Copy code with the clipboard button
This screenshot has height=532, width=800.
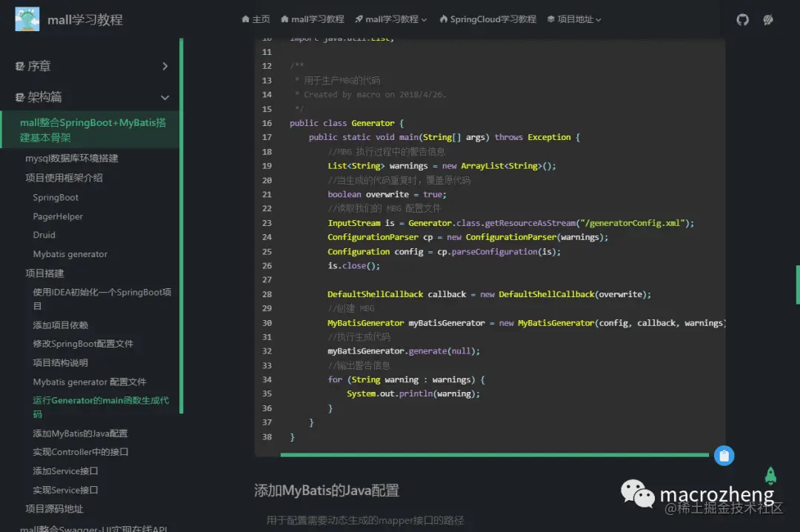[x=724, y=456]
